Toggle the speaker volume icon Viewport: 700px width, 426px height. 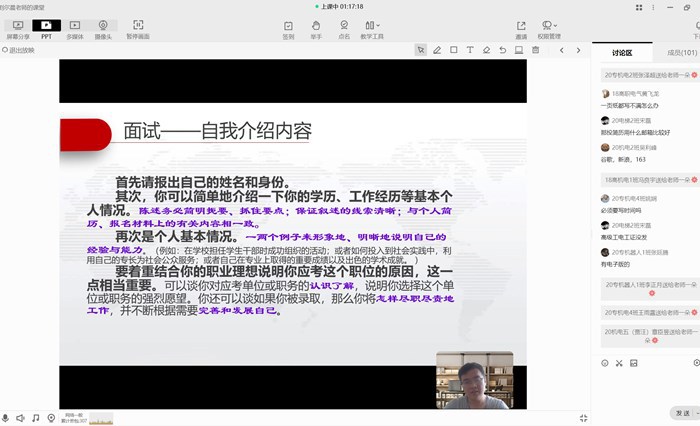point(21,417)
